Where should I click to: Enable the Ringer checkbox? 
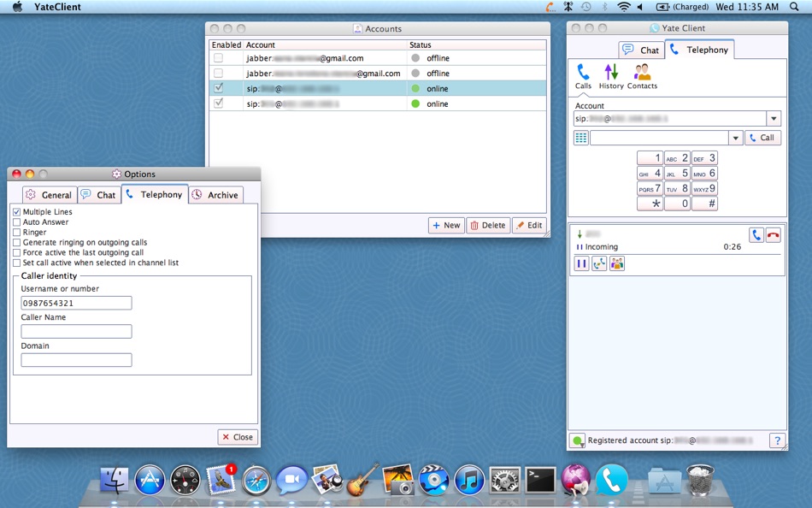16,233
